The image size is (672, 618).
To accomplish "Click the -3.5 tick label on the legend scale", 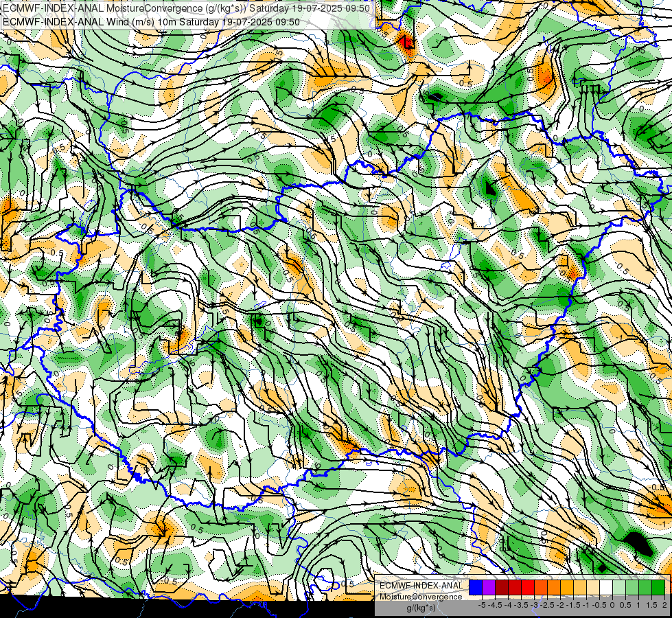I will tap(521, 605).
